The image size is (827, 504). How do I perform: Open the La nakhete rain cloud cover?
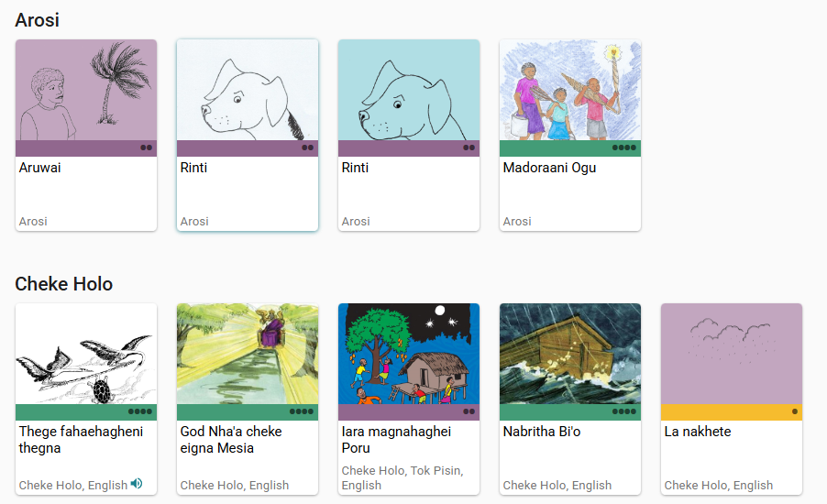732,354
